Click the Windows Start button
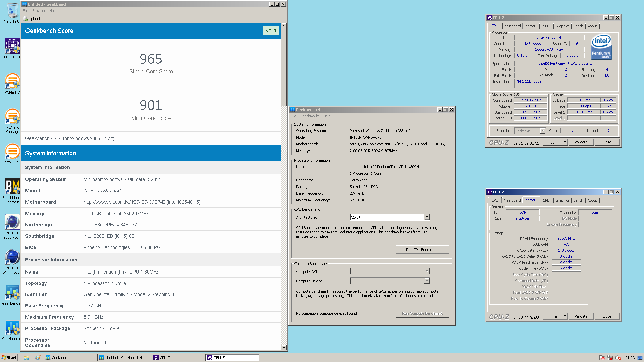Image resolution: width=644 pixels, height=362 pixels. coord(9,358)
